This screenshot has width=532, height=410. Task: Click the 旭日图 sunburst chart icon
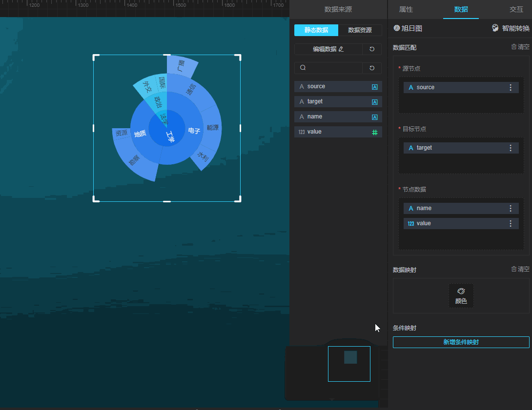coord(396,28)
